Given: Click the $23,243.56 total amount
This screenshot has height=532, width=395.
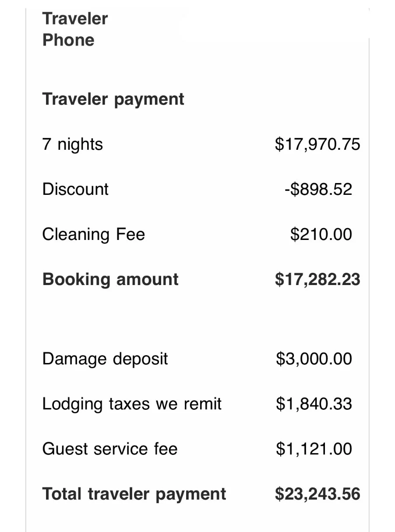Looking at the screenshot, I should tap(317, 494).
